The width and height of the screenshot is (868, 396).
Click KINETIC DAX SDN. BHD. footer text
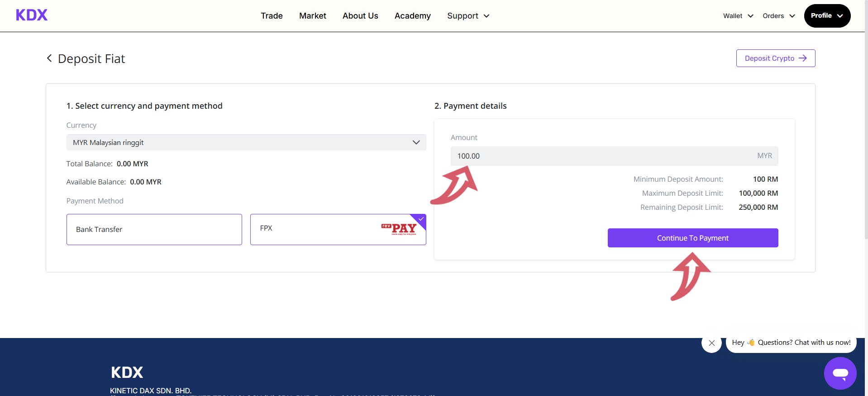pyautogui.click(x=151, y=391)
